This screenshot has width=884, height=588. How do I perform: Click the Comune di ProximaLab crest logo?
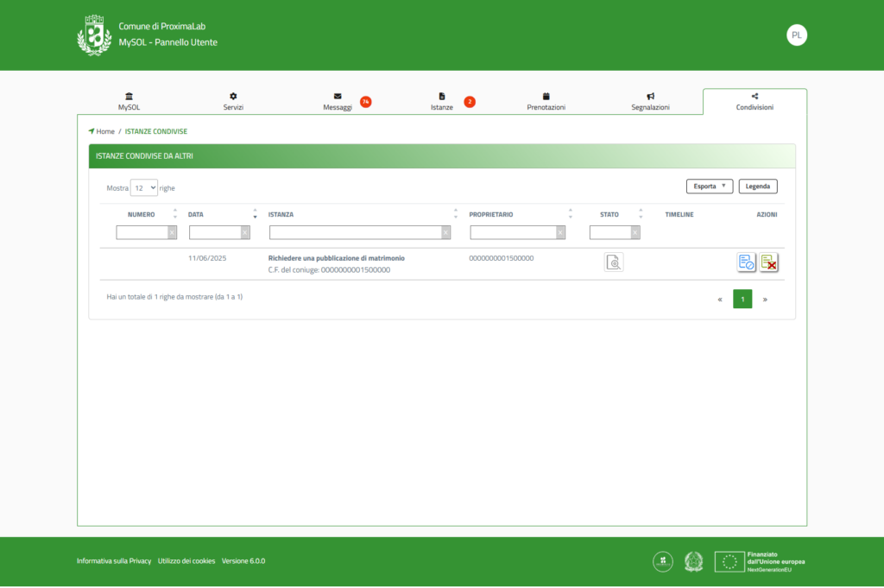[x=94, y=35]
